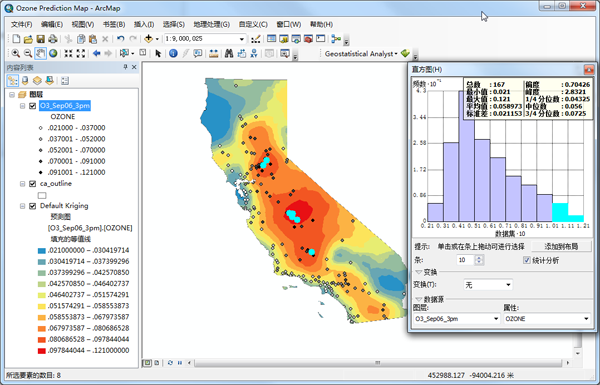Viewport: 600px width, 385px height.
Task: Click the Undo arrow icon
Action: coord(121,39)
